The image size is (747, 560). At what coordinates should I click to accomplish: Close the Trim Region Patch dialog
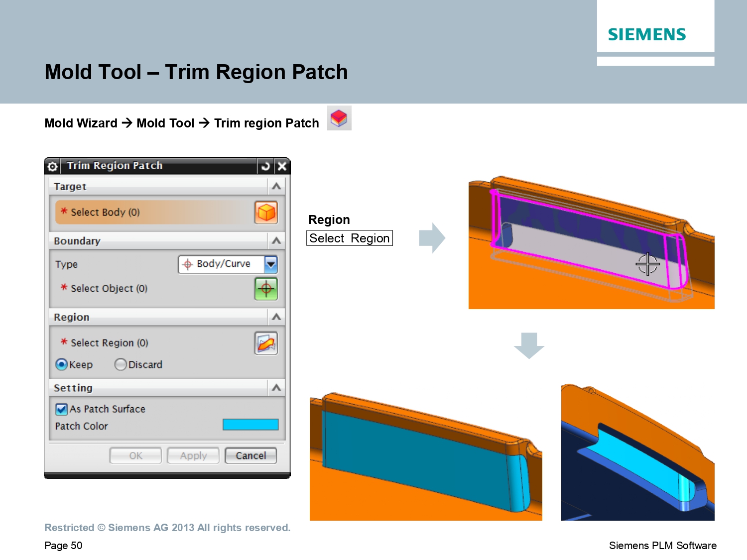282,166
